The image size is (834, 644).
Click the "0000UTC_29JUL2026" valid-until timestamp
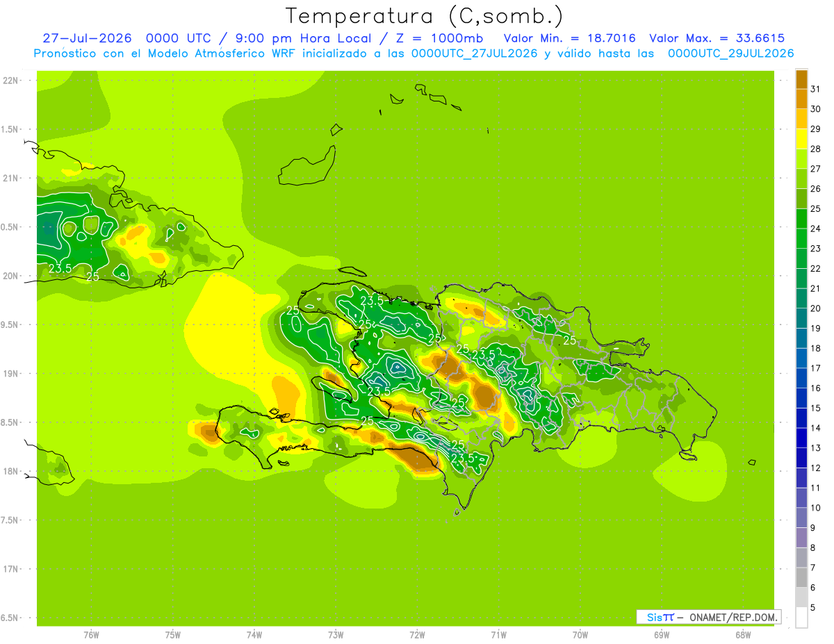[x=730, y=53]
